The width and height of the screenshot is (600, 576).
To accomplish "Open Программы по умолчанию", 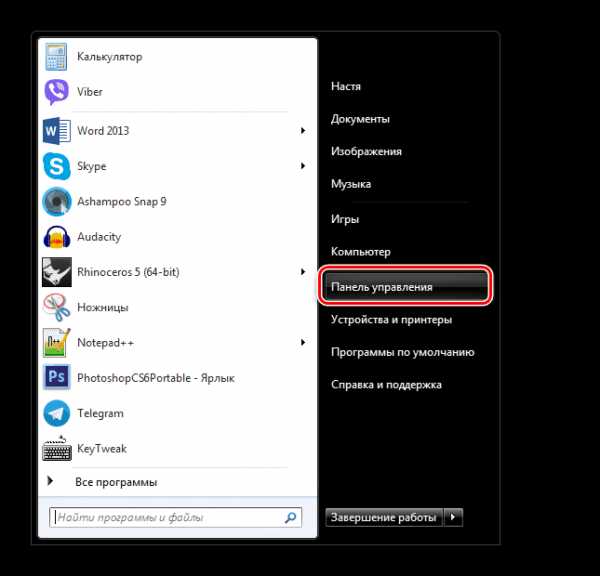I will (403, 352).
